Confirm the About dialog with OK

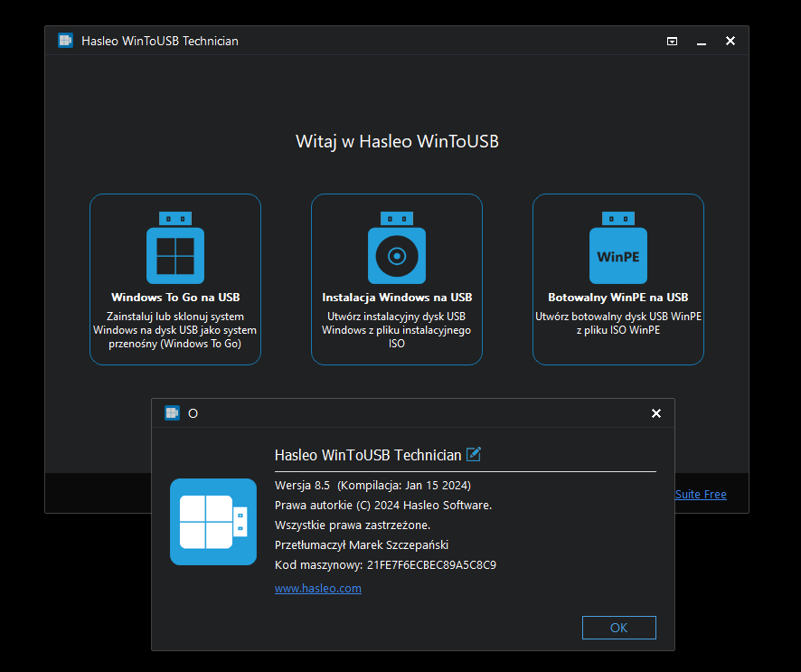tap(619, 628)
